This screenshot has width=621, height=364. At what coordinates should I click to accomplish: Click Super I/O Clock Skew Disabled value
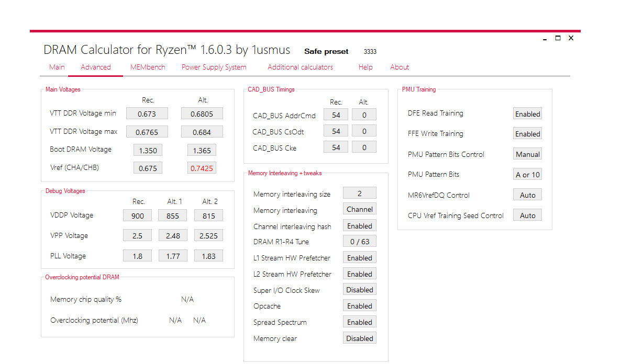[360, 290]
